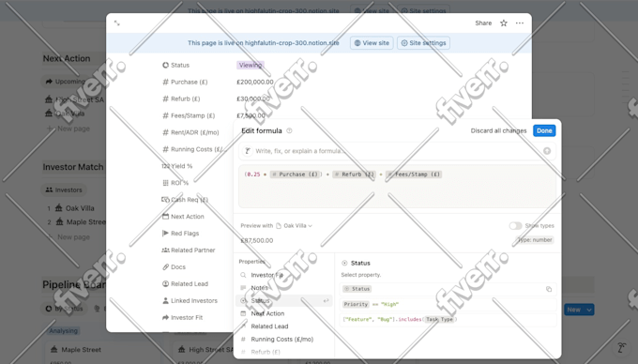Select Investor Fit in Properties list
The image size is (638, 364).
284,275
